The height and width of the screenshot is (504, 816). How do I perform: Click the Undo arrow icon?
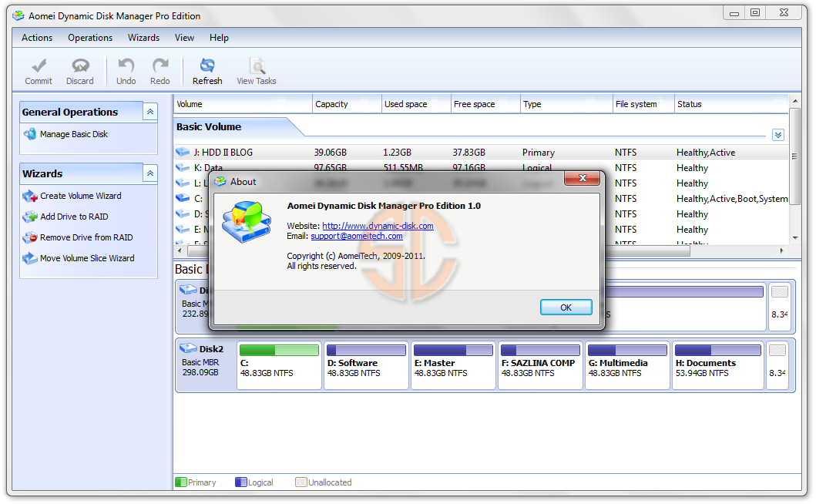tap(126, 66)
